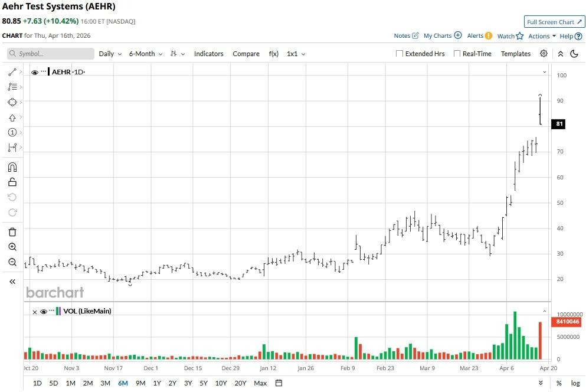Toggle visibility of the AEHR price plot
Image resolution: width=586 pixels, height=392 pixels.
(x=35, y=72)
